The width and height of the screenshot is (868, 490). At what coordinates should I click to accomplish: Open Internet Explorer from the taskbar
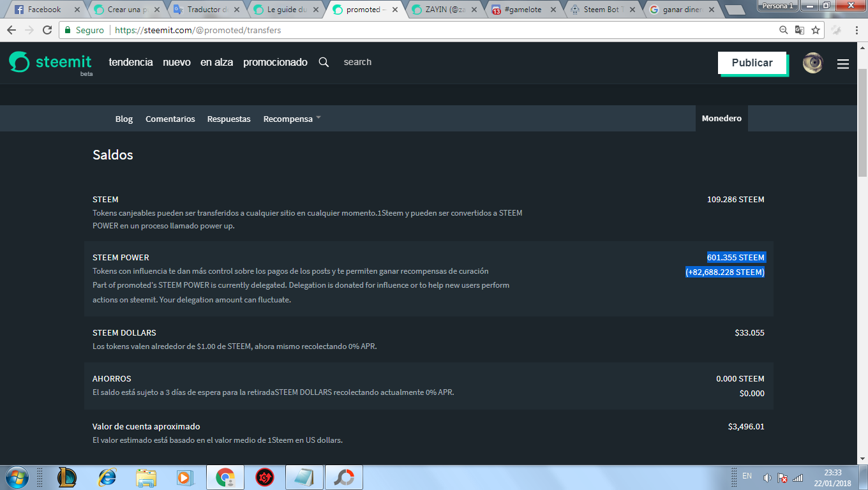pyautogui.click(x=107, y=477)
